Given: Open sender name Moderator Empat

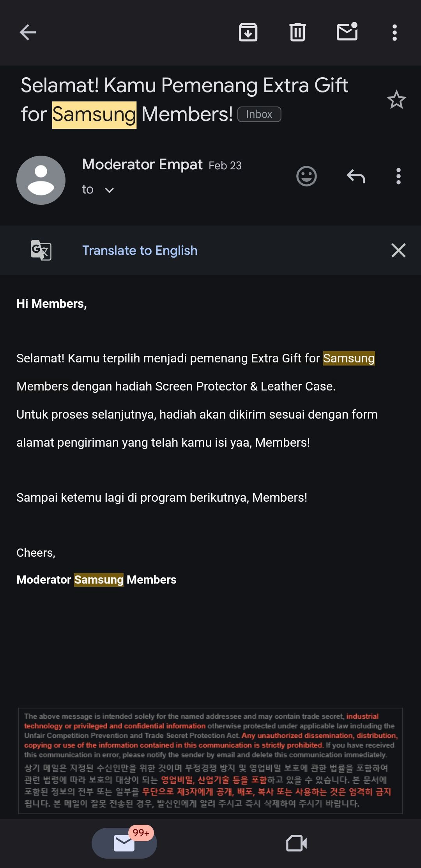Looking at the screenshot, I should 143,165.
